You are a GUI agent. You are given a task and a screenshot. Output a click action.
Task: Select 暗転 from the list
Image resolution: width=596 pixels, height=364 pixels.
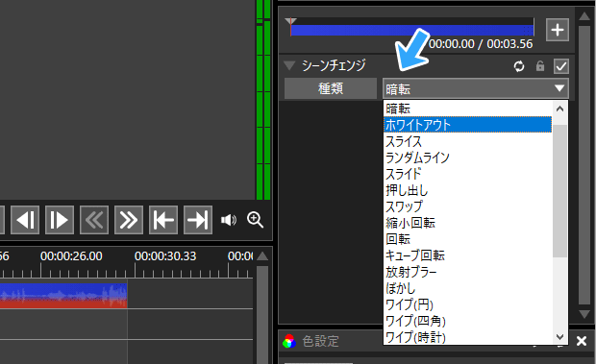467,109
